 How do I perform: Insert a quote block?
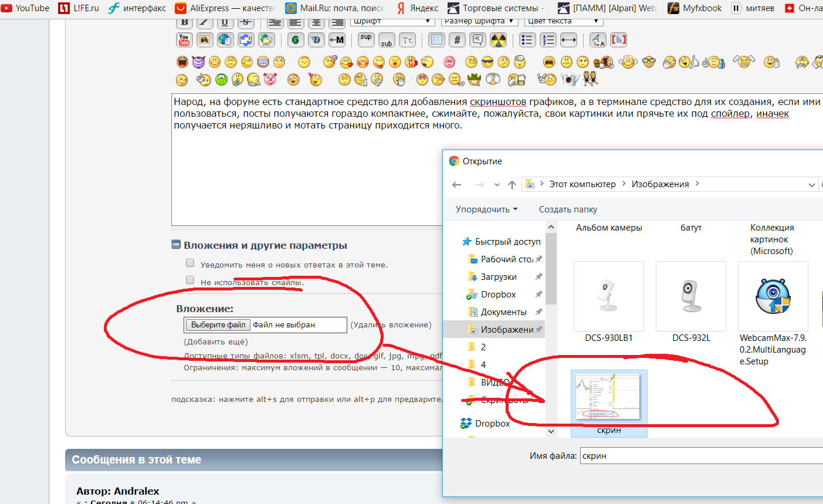(x=477, y=40)
